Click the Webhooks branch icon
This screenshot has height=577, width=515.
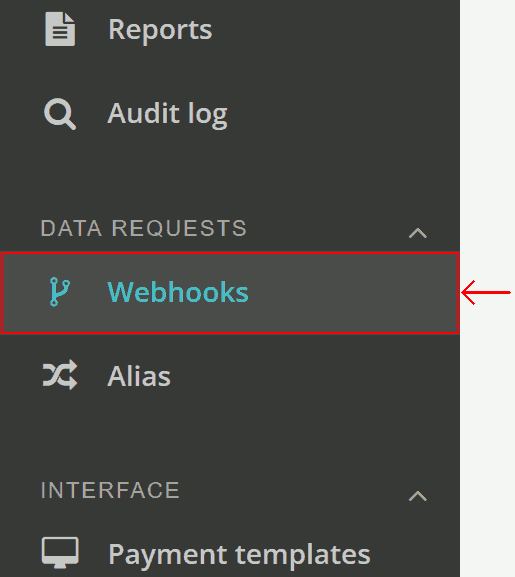click(60, 292)
